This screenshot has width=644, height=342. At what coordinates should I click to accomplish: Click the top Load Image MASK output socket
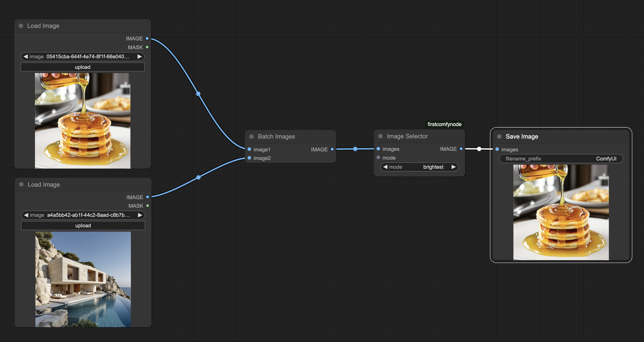pos(147,47)
